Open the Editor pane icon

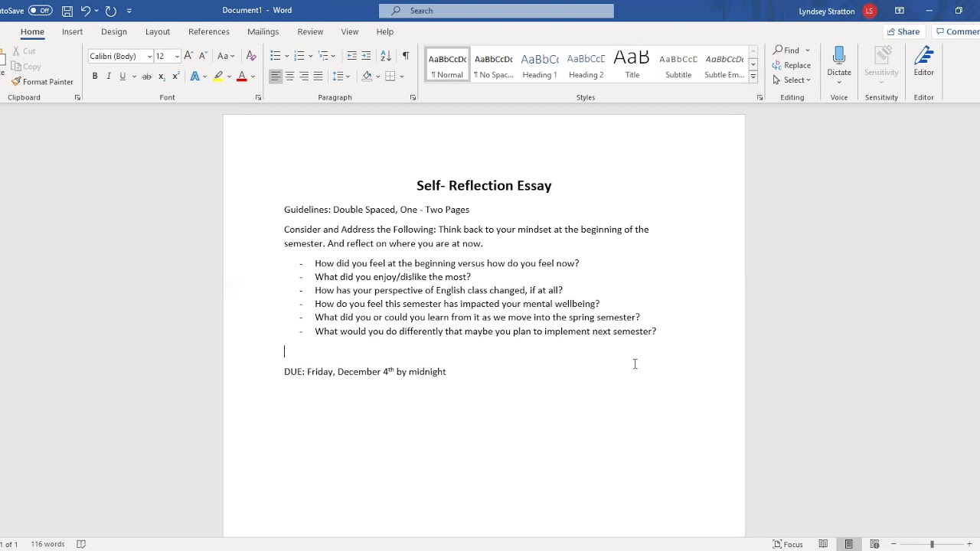pyautogui.click(x=924, y=57)
